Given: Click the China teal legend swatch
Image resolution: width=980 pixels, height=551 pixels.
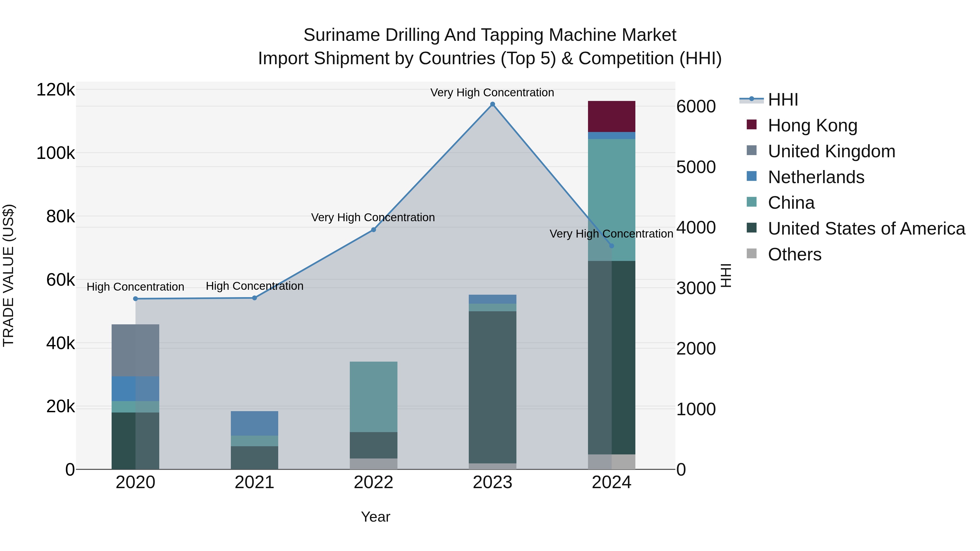Looking at the screenshot, I should [751, 202].
